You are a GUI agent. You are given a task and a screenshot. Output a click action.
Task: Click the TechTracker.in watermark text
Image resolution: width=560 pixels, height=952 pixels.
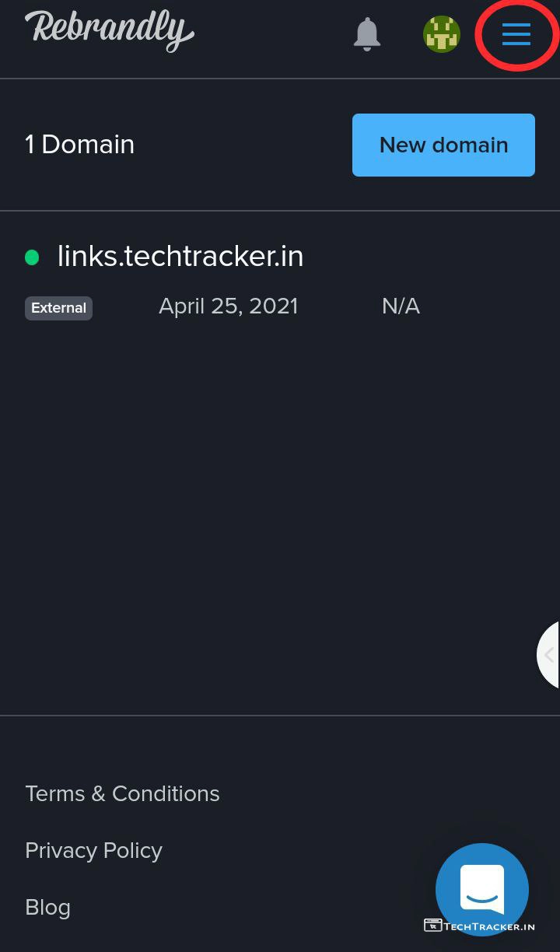tap(489, 926)
